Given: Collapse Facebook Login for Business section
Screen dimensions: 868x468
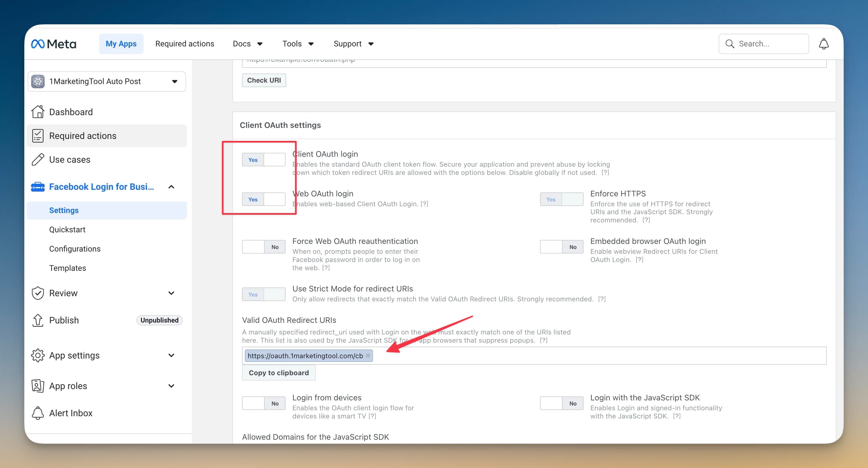Looking at the screenshot, I should click(x=171, y=186).
